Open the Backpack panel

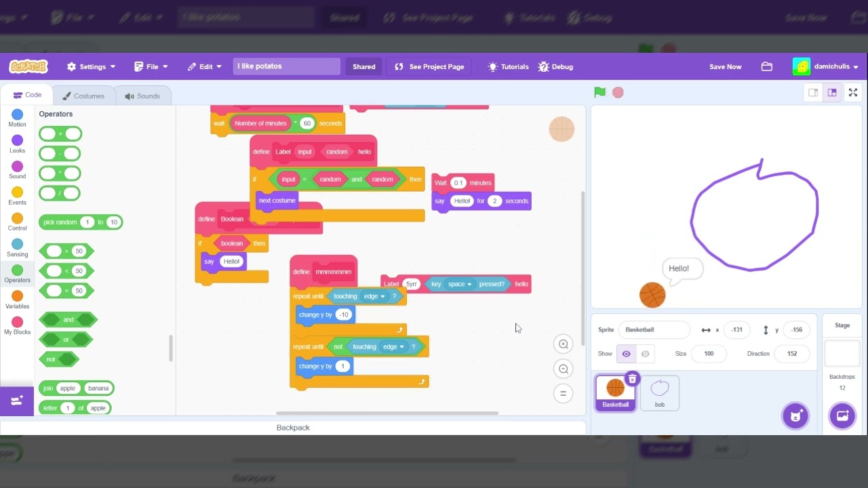click(293, 428)
